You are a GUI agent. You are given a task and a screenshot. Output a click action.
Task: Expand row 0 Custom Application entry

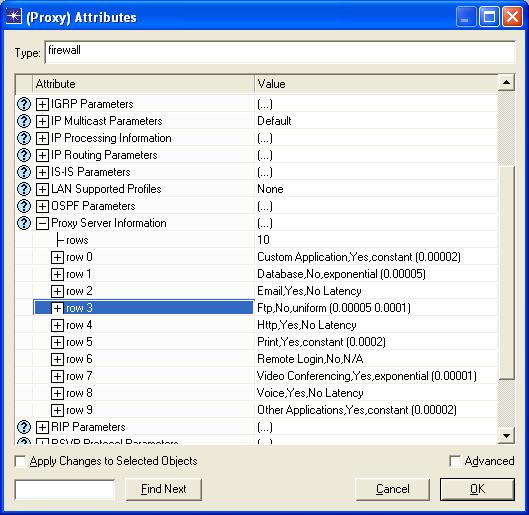point(57,257)
